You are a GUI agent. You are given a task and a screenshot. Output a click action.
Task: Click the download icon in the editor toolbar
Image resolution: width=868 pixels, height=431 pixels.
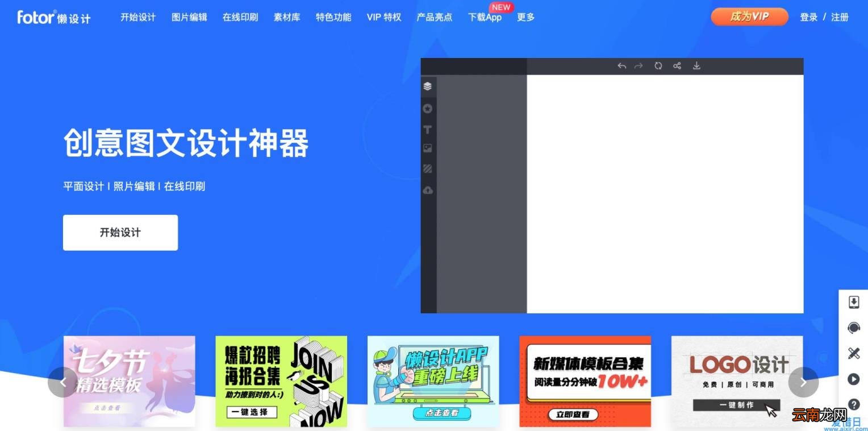(x=696, y=65)
